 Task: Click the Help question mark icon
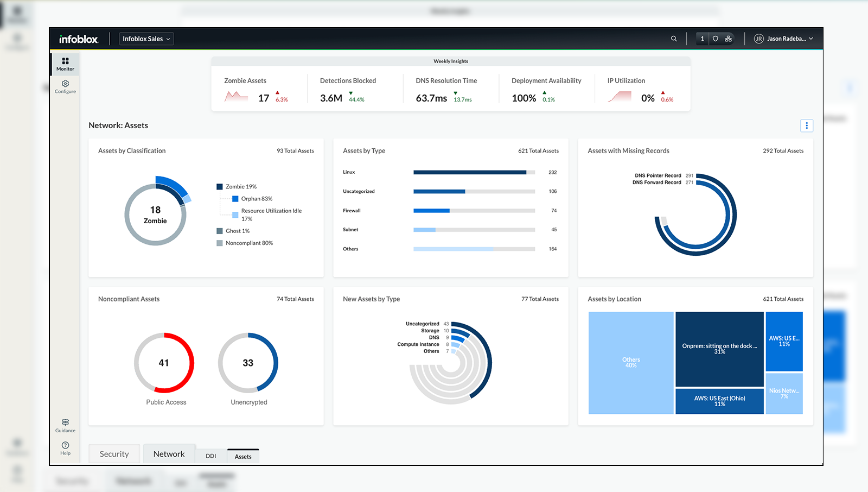coord(65,448)
